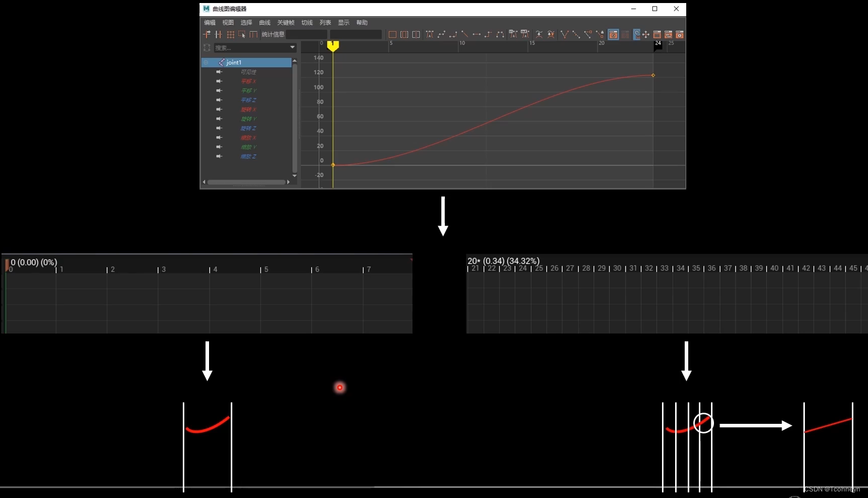Click the Break Tangents icon
Viewport: 868px width, 498px height.
(x=565, y=34)
